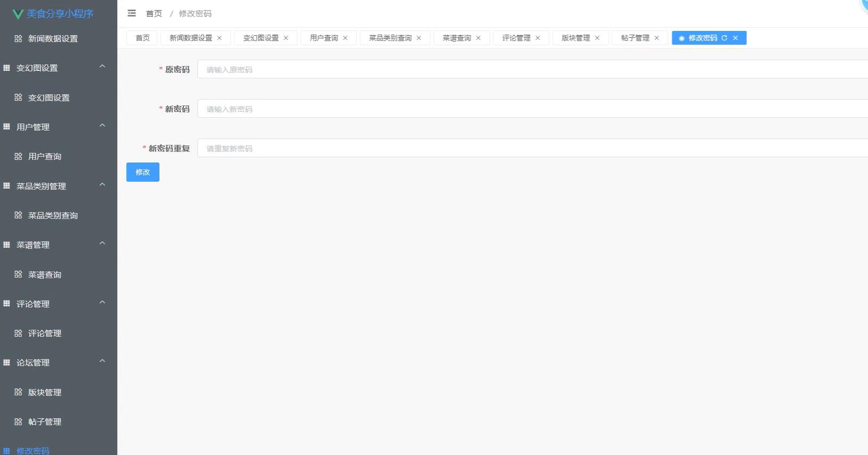
Task: Collapse the 论坛管理 sidebar group
Action: [102, 361]
